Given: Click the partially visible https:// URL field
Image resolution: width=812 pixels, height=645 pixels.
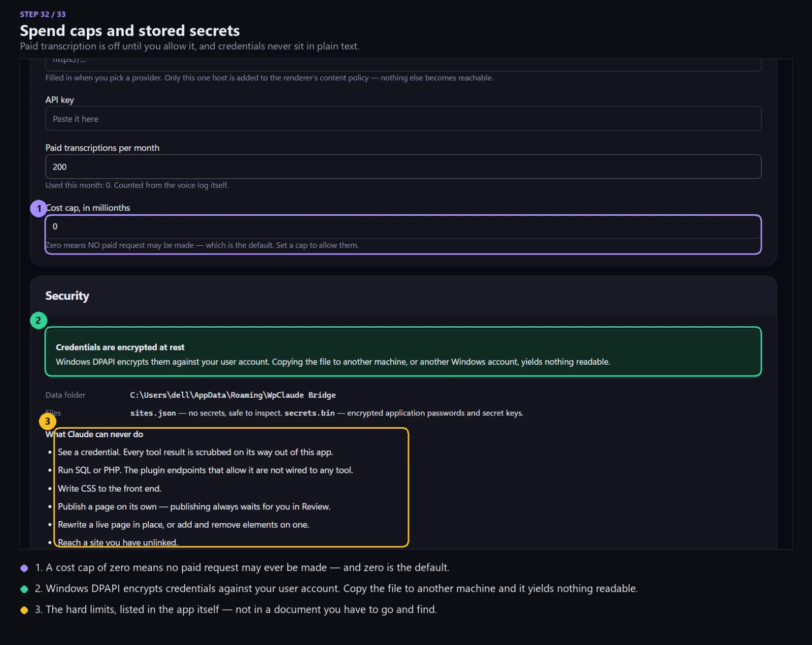Looking at the screenshot, I should click(403, 64).
